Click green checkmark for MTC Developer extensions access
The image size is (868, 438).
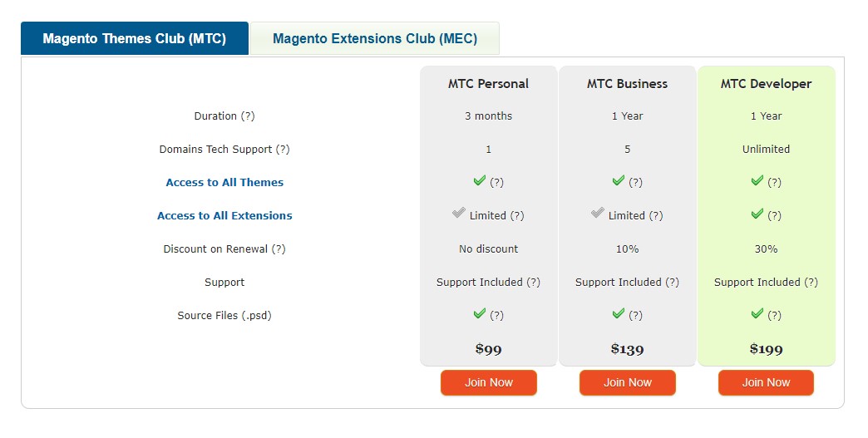click(x=757, y=214)
